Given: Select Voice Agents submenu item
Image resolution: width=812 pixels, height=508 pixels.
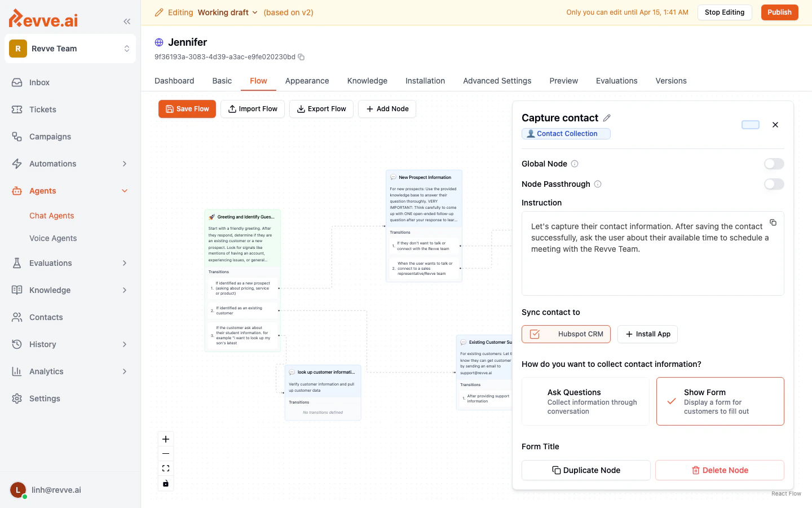Looking at the screenshot, I should pos(53,238).
